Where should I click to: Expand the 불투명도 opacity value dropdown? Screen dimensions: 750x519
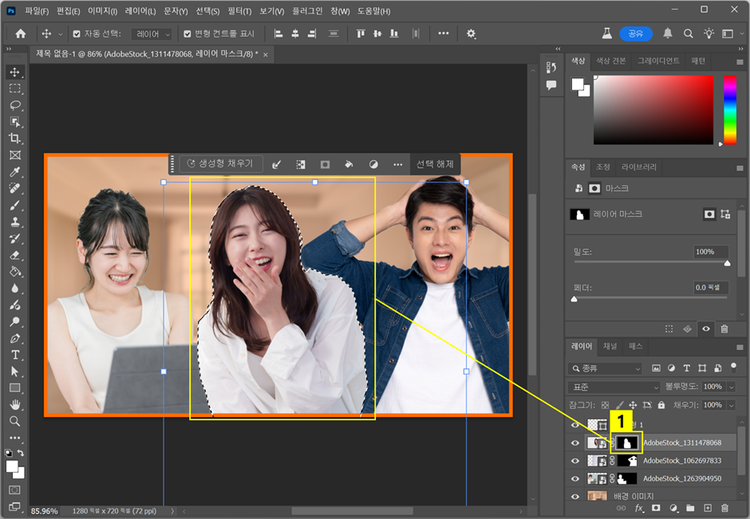729,386
